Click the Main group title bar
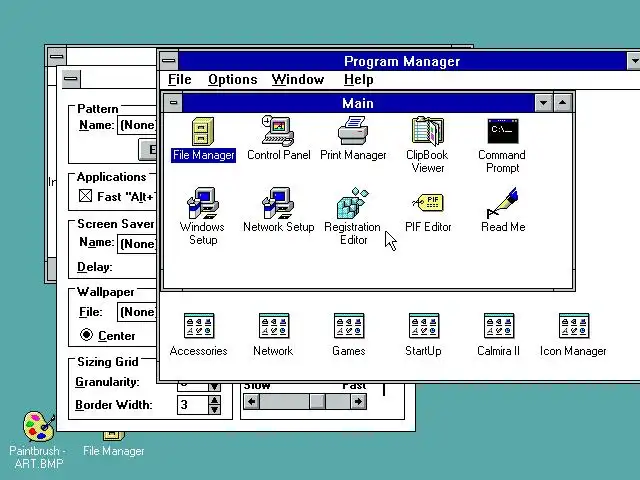Screen dimensions: 640x480 [358, 103]
